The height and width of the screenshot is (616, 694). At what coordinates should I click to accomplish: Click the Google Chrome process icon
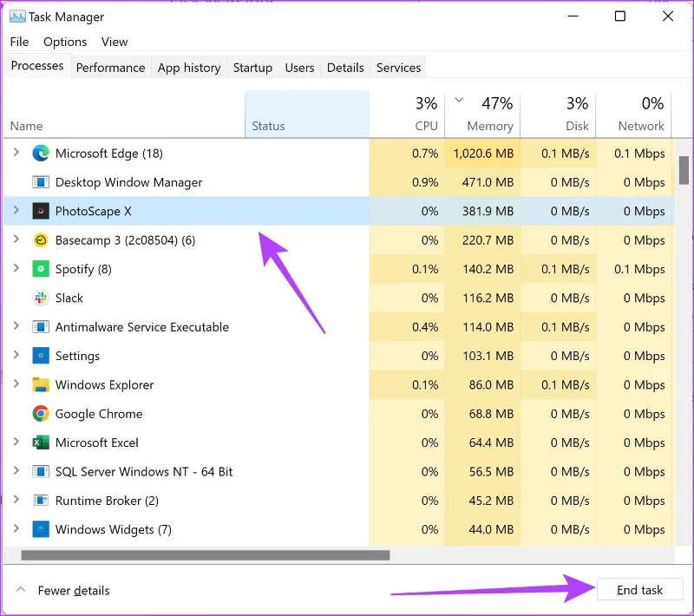pyautogui.click(x=41, y=414)
